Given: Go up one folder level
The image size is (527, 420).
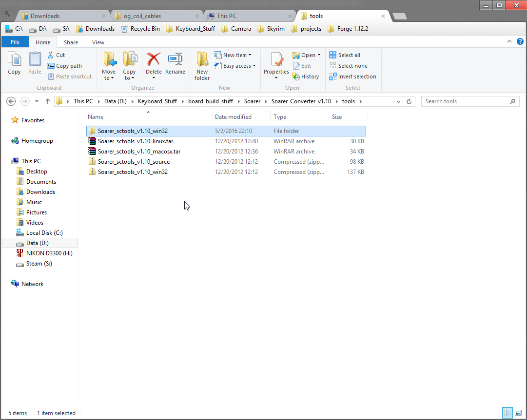Looking at the screenshot, I should coord(48,101).
